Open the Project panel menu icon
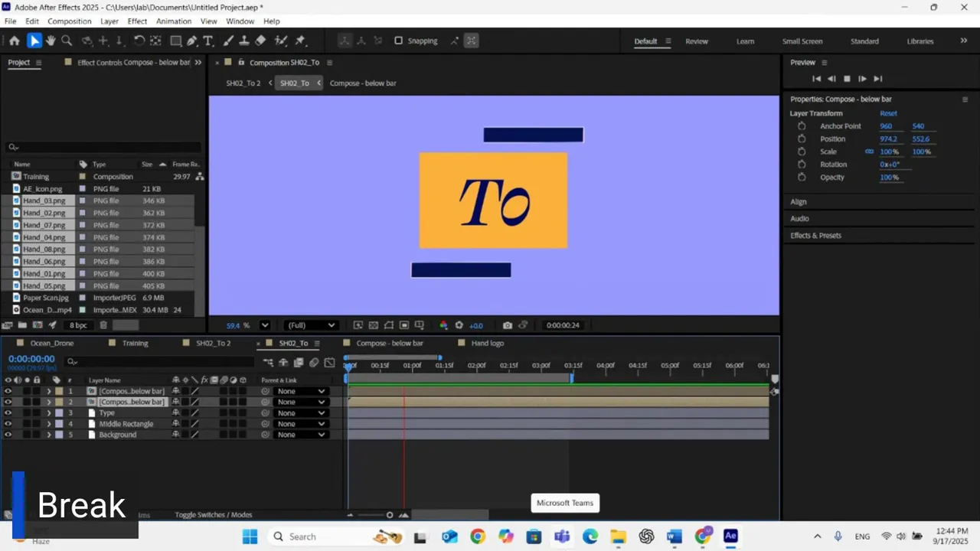This screenshot has width=980, height=551. coord(38,63)
